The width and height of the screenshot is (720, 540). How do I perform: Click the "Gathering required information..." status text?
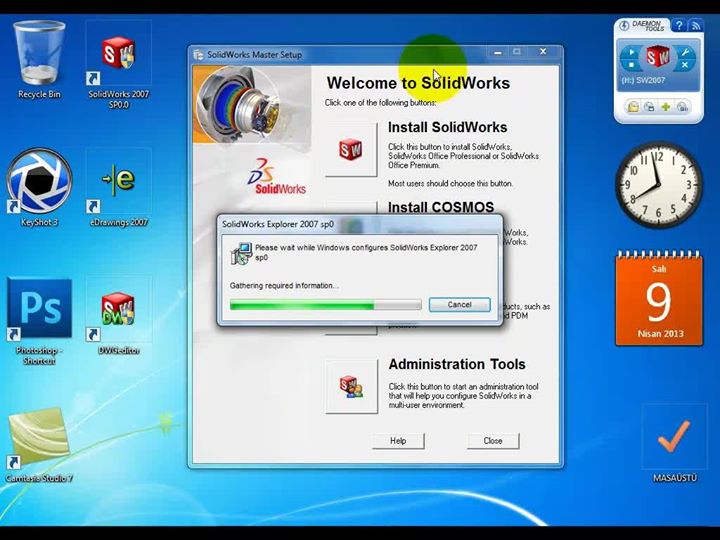click(284, 286)
